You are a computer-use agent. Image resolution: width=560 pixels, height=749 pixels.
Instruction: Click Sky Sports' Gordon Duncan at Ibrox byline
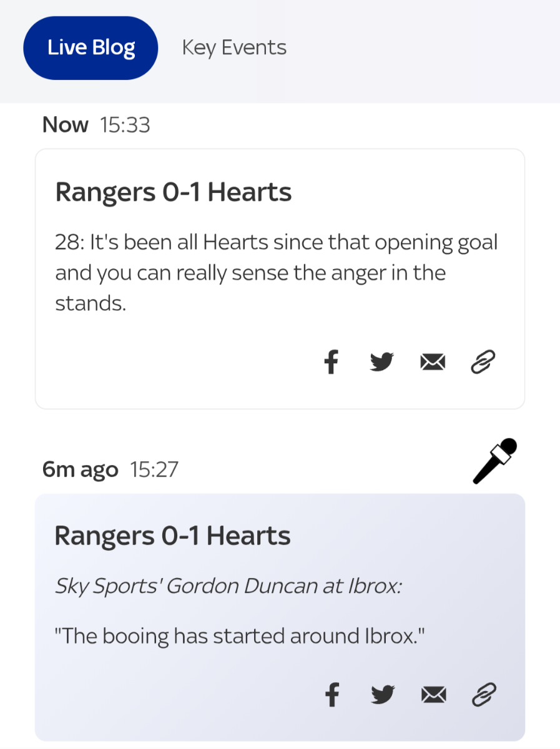coord(228,587)
